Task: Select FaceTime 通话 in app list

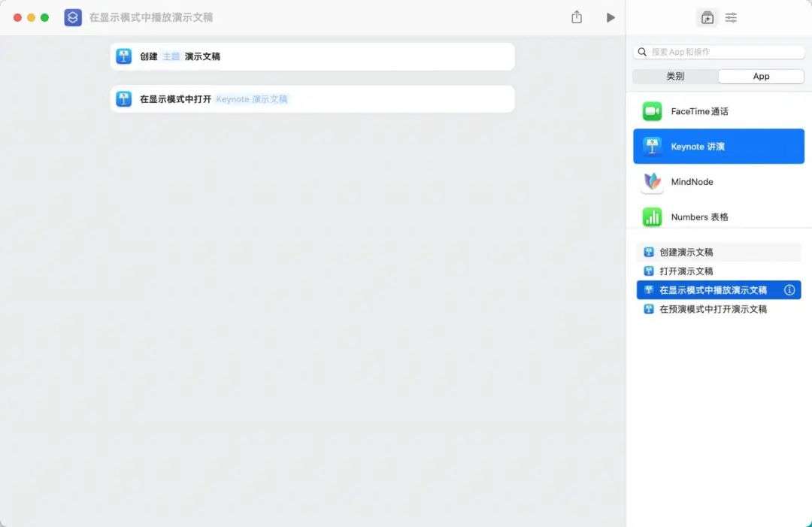Action: (719, 111)
